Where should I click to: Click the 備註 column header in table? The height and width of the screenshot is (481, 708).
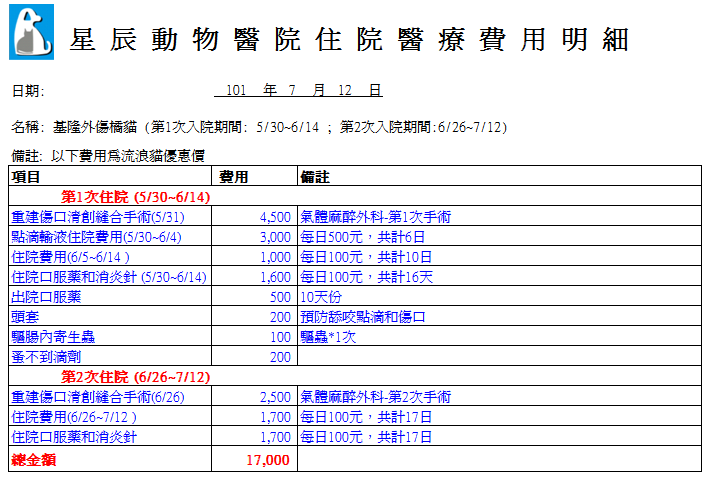point(316,177)
